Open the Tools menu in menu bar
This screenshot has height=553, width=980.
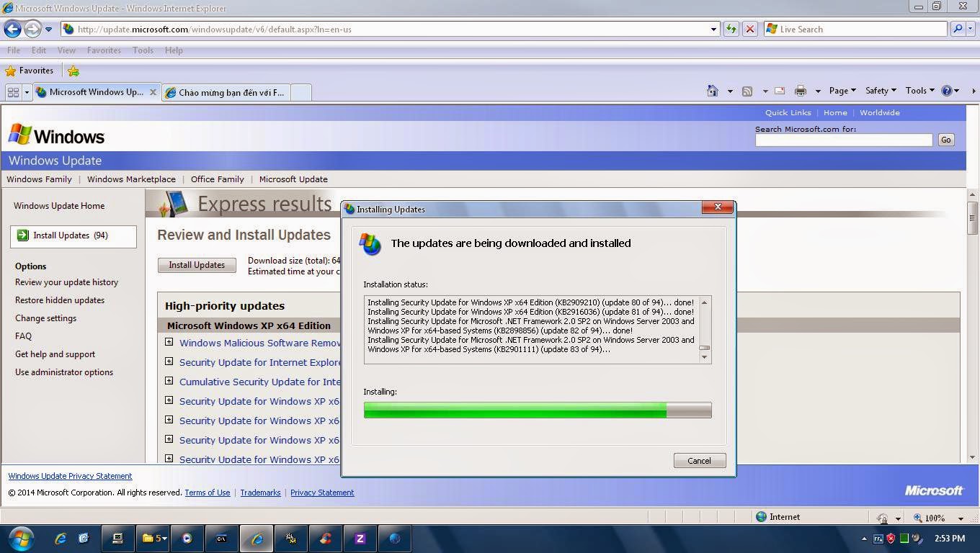[x=143, y=50]
